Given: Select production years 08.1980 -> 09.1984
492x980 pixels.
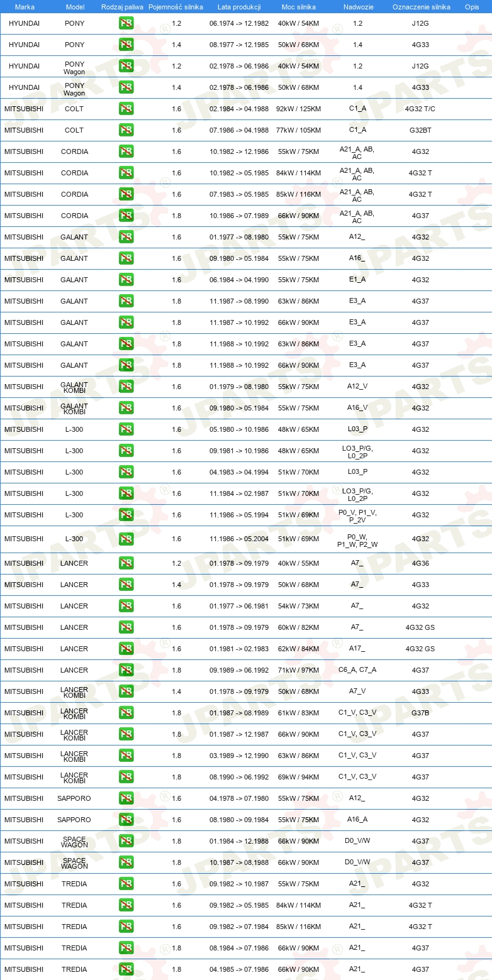Looking at the screenshot, I should click(x=239, y=820).
